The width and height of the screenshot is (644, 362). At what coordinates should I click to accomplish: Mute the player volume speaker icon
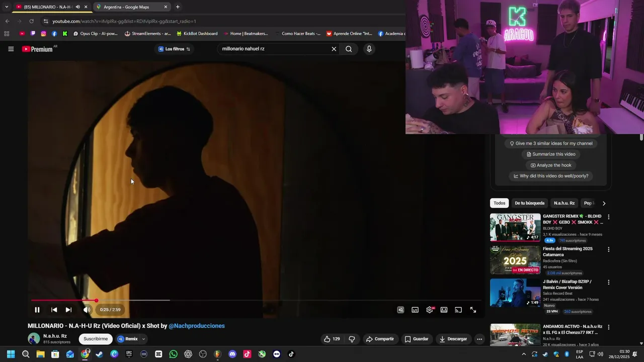tap(87, 310)
